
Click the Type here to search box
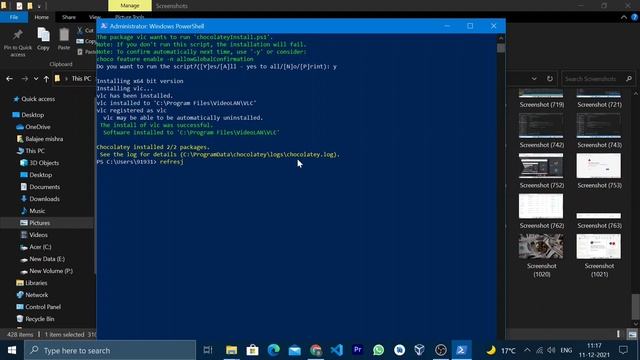point(110,350)
